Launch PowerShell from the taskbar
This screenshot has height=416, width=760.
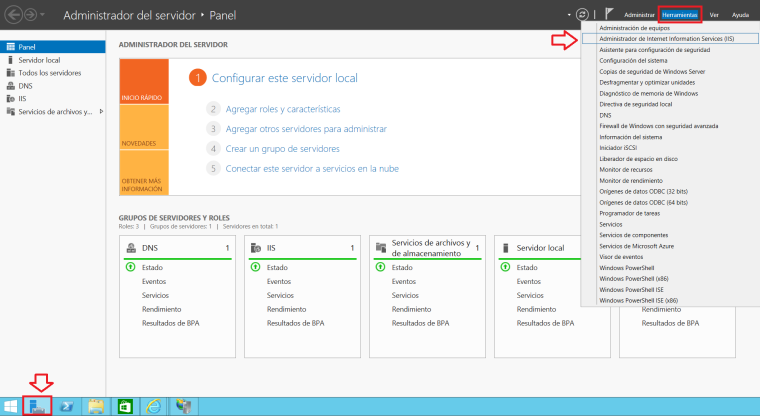[x=67, y=406]
